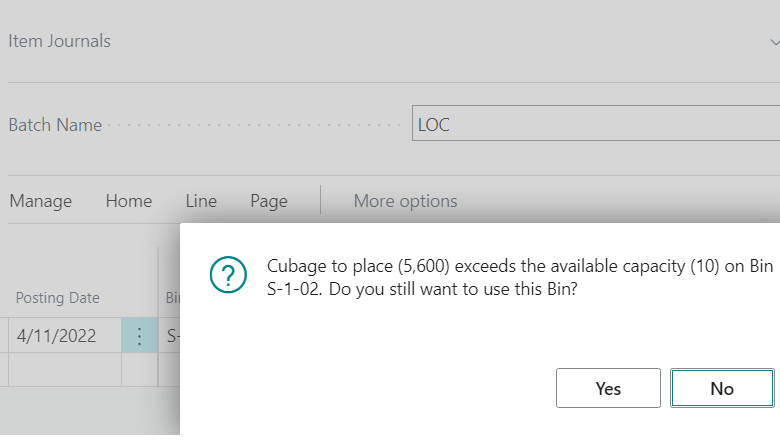Focus the Batch Name field showing LOC
Viewport: 780px width, 440px height.
(x=596, y=123)
